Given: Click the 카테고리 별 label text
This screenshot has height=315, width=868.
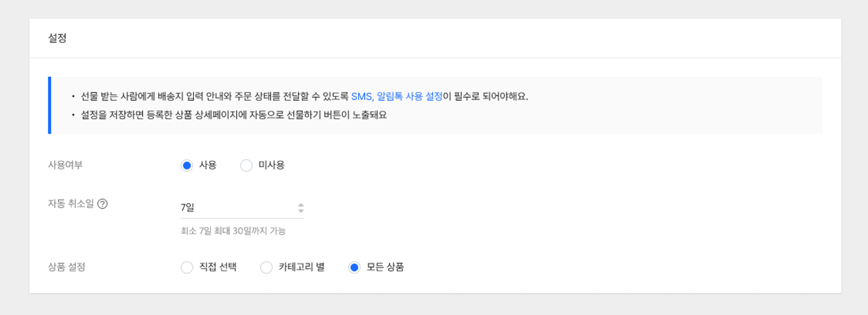Looking at the screenshot, I should point(301,267).
